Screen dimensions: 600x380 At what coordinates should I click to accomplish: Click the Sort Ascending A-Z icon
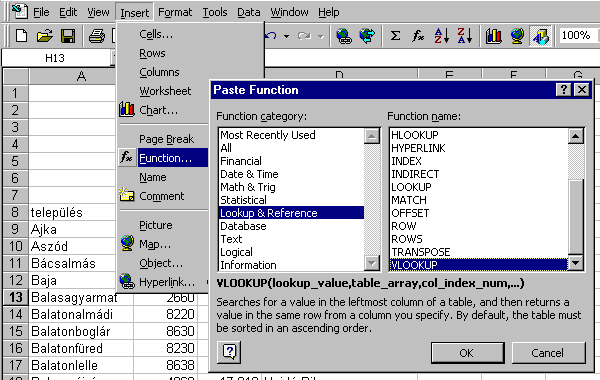point(441,36)
